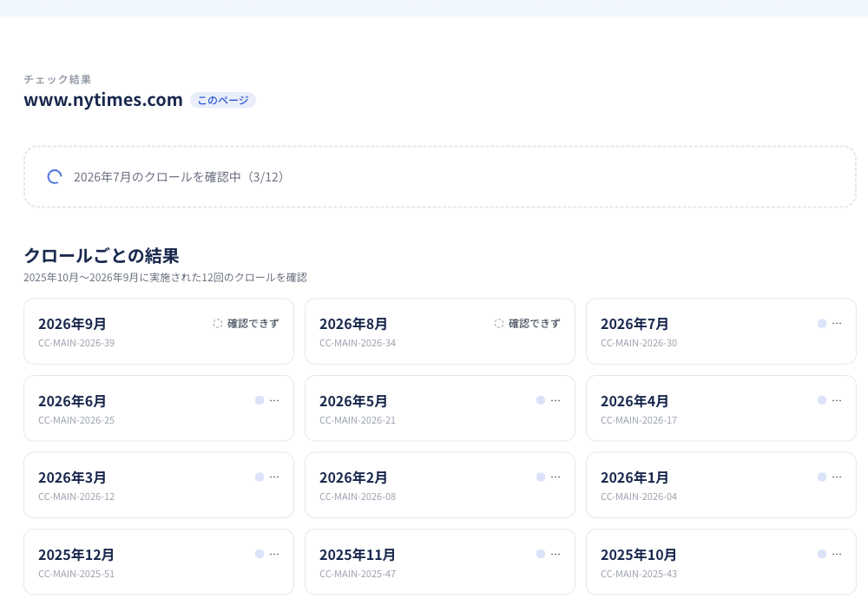868x612 pixels.
Task: Click CC-MAIN-2026-30 crawl ID text
Action: point(639,343)
